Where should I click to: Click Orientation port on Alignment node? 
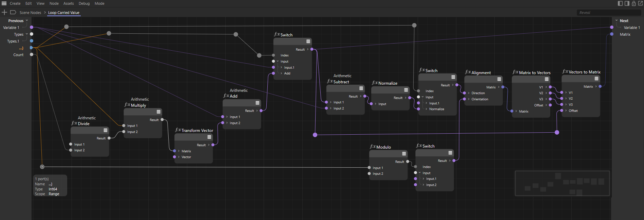(464, 99)
